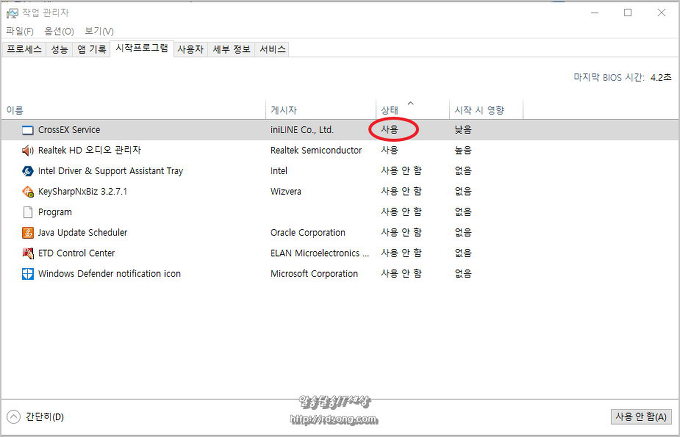Open the 파일(F) menu
This screenshot has height=437, width=680.
tap(19, 31)
